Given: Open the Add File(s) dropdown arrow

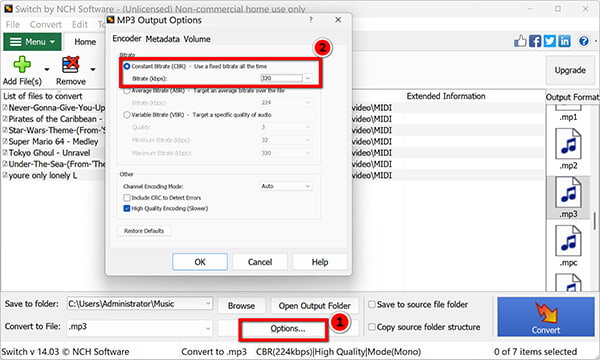Looking at the screenshot, I should (x=47, y=69).
